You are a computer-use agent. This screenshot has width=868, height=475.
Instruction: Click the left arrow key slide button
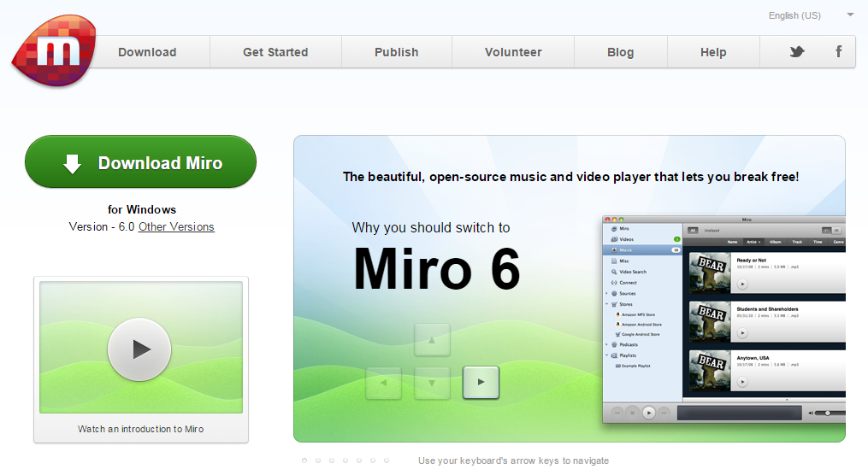(x=384, y=383)
